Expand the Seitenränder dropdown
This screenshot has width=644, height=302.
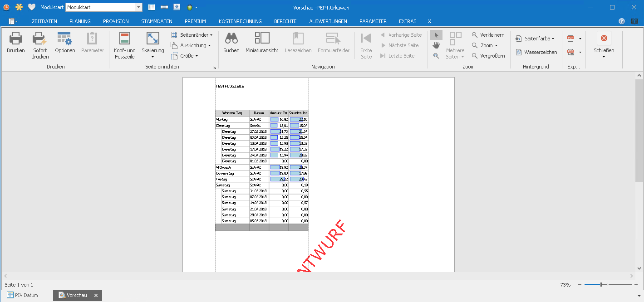click(192, 35)
